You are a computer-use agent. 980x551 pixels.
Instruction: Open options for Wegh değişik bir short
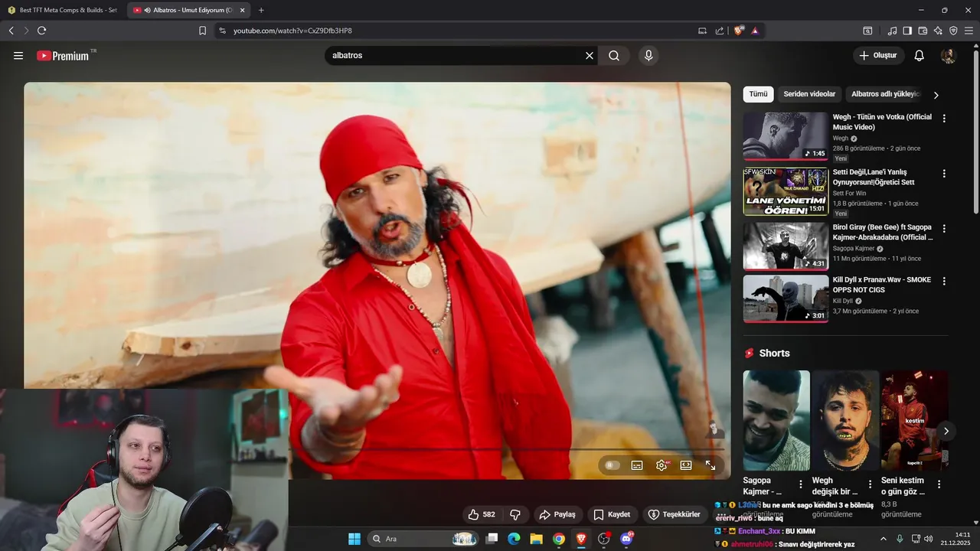870,484
